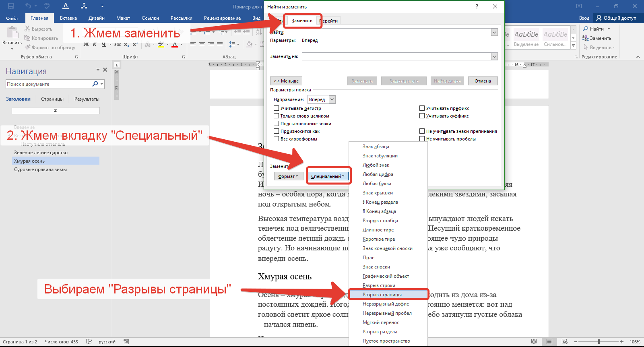Enable Подстановочные знаки checkbox
The image size is (644, 347).
(276, 123)
